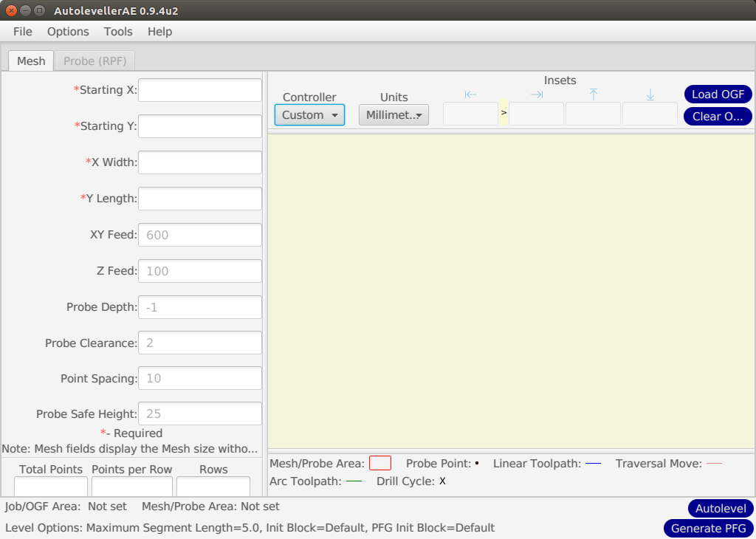Click the Drill Cycle X legend symbol
The image size is (756, 539).
(442, 481)
